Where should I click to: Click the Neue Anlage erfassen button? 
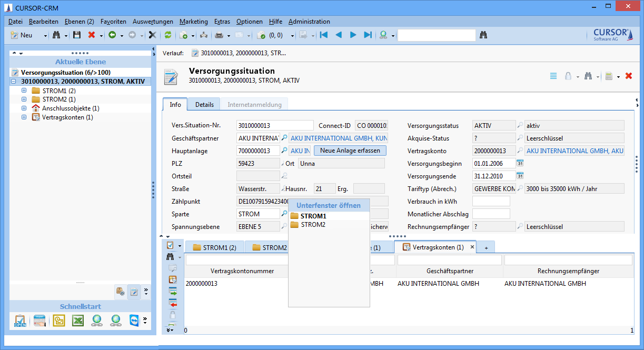point(350,151)
